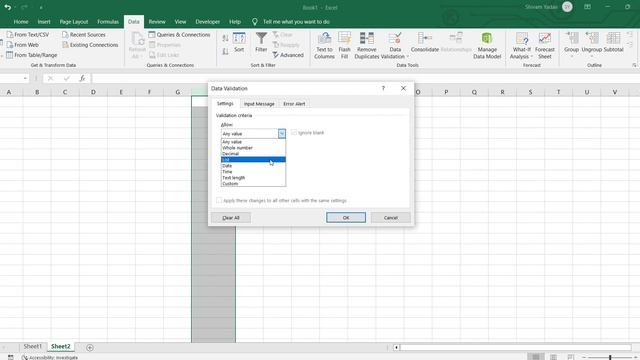The height and width of the screenshot is (360, 640).
Task: Switch to Sheet1 tab
Action: 33,347
